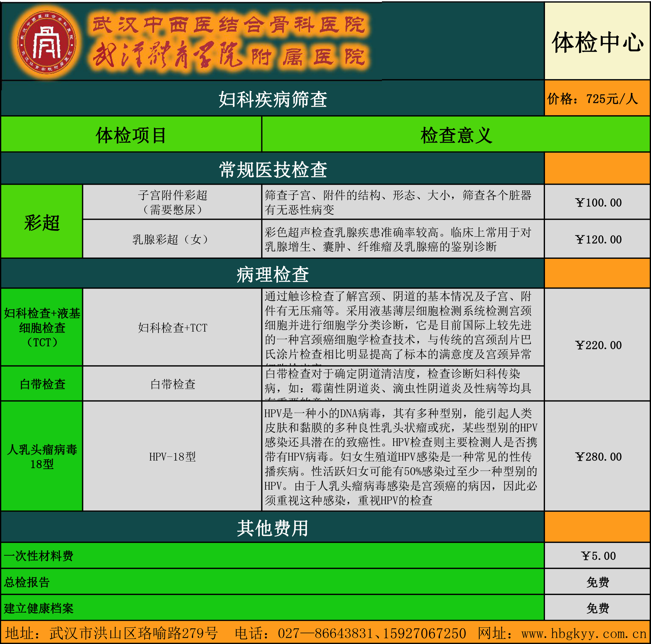Select the grey 白带检查 item cell
The image size is (651, 644).
tap(172, 384)
